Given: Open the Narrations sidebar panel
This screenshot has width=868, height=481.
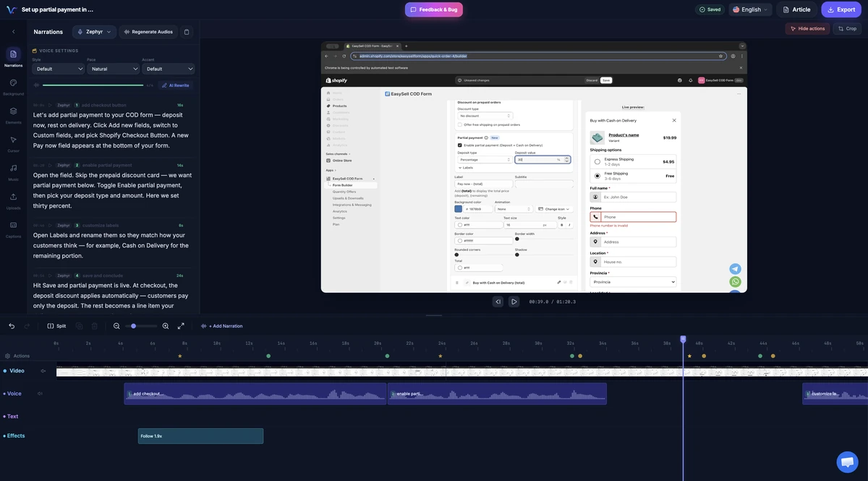Looking at the screenshot, I should (13, 57).
